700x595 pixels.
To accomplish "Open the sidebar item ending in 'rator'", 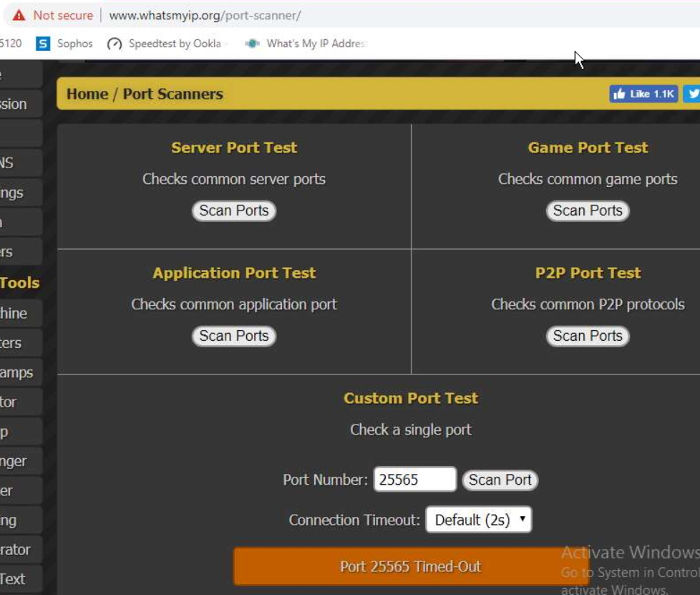I will click(15, 549).
